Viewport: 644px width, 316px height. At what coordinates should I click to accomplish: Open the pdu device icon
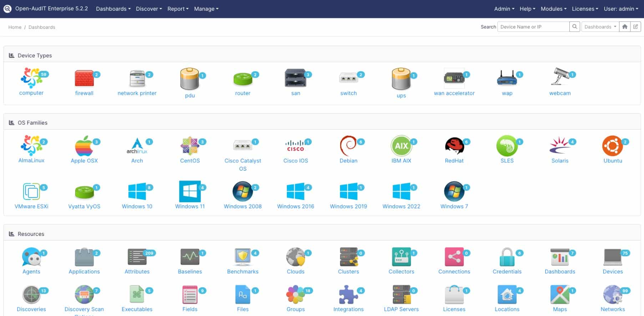[x=190, y=79]
